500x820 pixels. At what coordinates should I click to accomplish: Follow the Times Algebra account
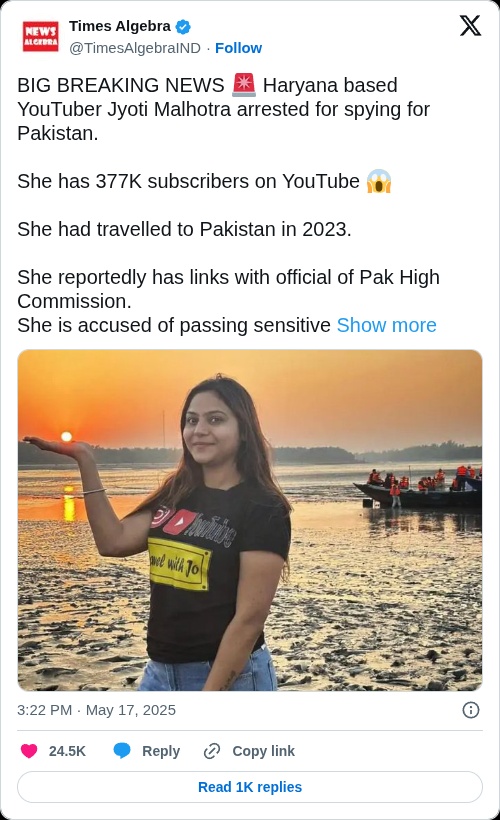238,48
